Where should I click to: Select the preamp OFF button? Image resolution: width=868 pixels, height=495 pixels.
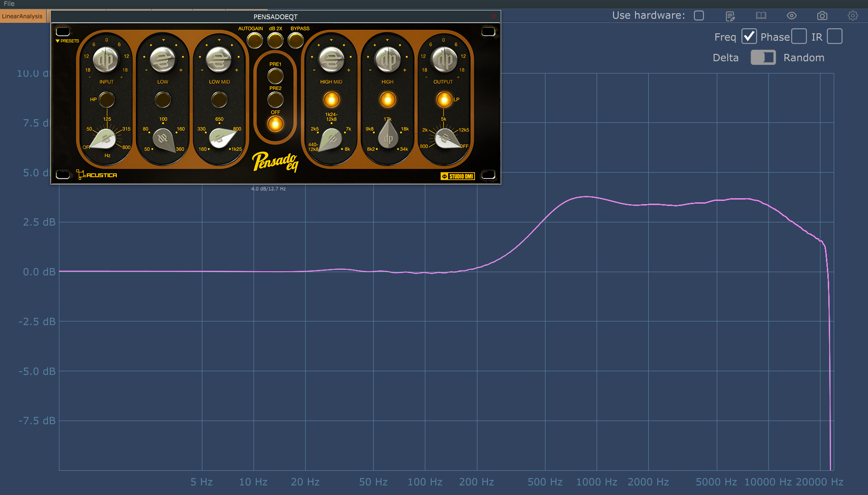point(275,124)
